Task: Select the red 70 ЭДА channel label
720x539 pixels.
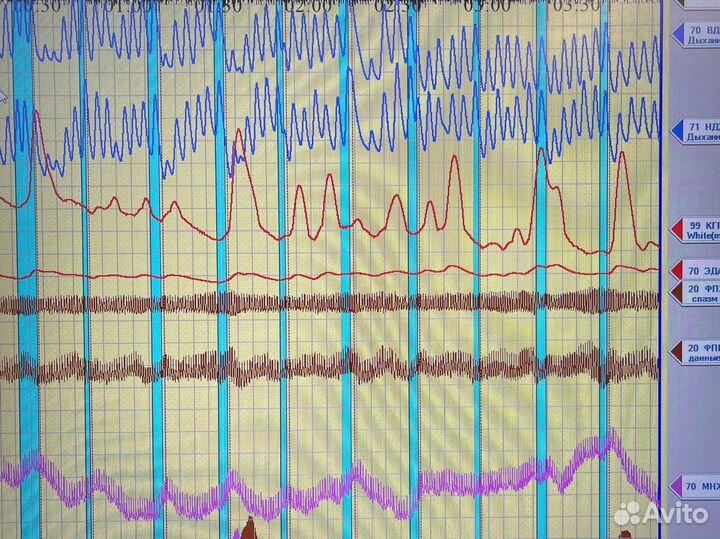Action: click(696, 270)
